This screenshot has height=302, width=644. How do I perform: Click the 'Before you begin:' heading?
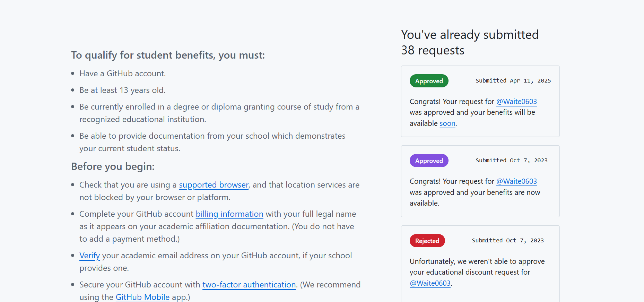(x=113, y=166)
